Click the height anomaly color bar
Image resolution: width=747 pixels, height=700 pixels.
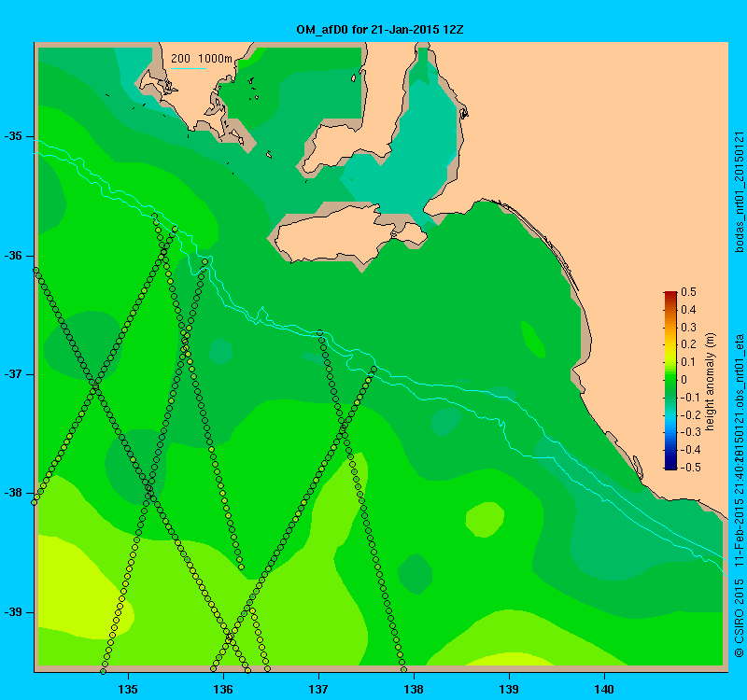(670, 381)
